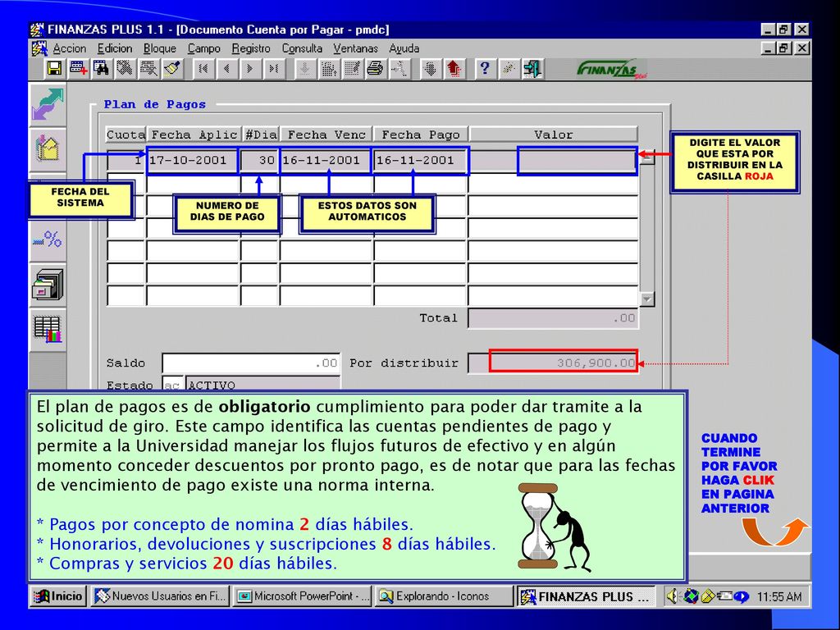
Task: Click the binoculars search toolbar icon
Action: click(x=101, y=69)
